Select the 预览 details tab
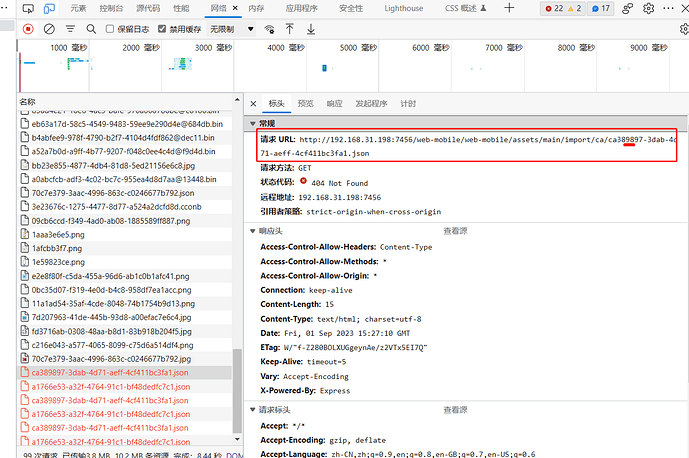Screen dimensions: 689x458 point(305,104)
